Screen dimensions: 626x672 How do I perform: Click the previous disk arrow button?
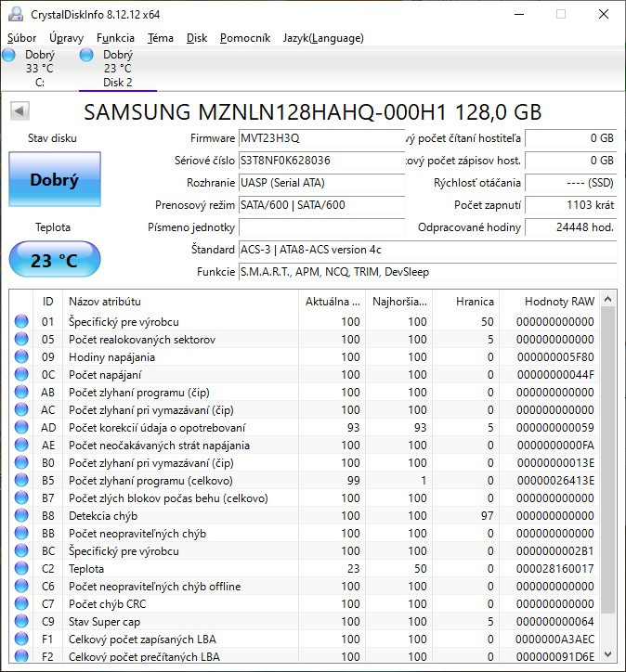click(20, 111)
